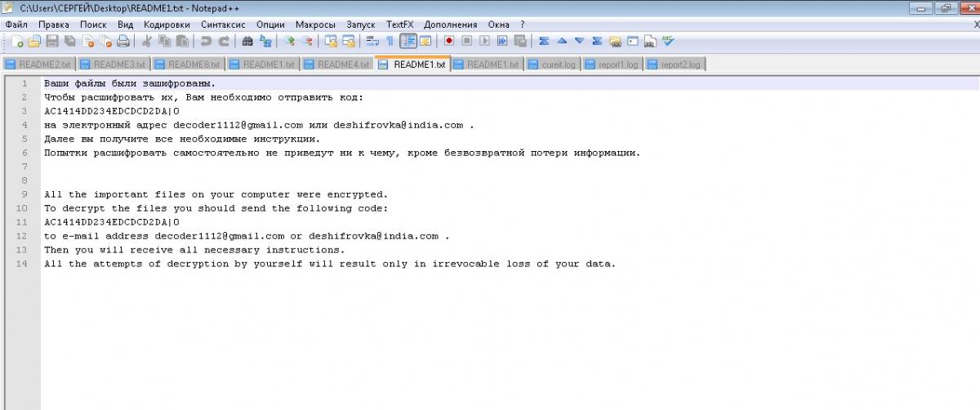The image size is (980, 410).
Task: Click line 1 text "Ваши файлы были зашифрованы."
Action: tap(130, 83)
